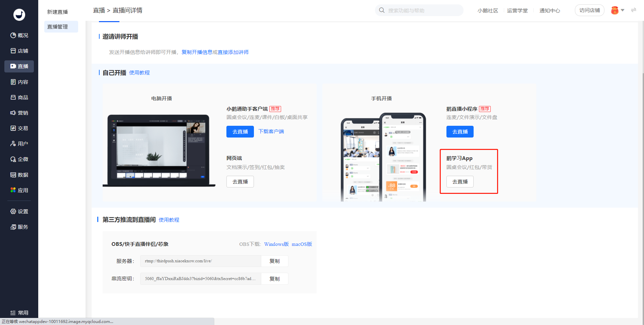Focus the 搜索功能与帮助 search field

tap(419, 10)
